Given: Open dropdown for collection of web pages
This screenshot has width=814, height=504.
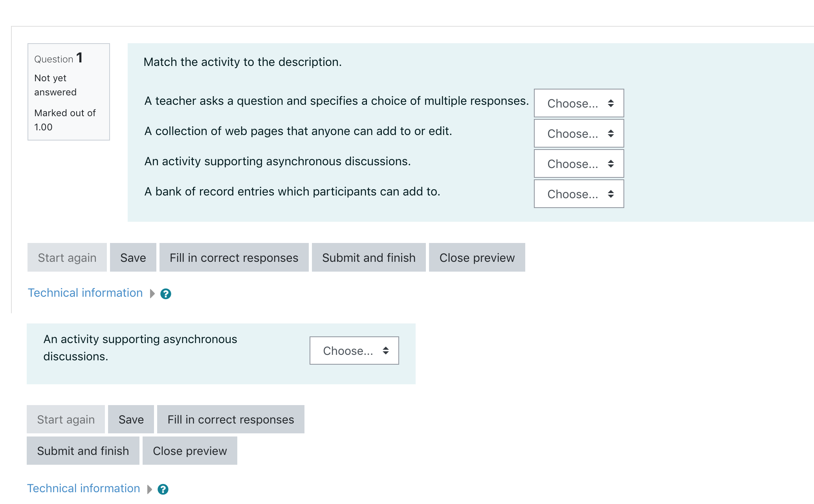Looking at the screenshot, I should (579, 133).
